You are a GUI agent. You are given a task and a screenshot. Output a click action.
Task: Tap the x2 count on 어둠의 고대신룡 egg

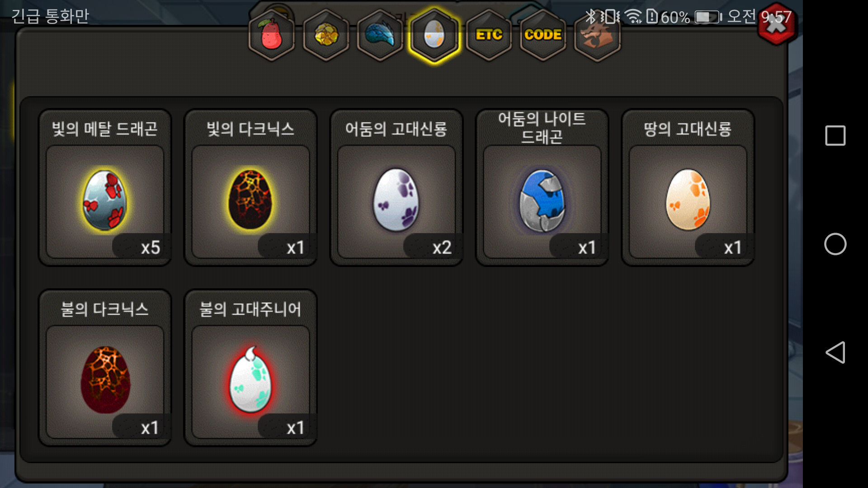coord(442,247)
